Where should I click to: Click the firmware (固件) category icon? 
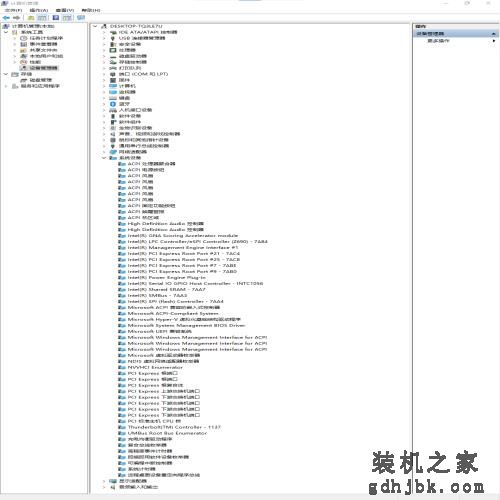click(x=113, y=80)
